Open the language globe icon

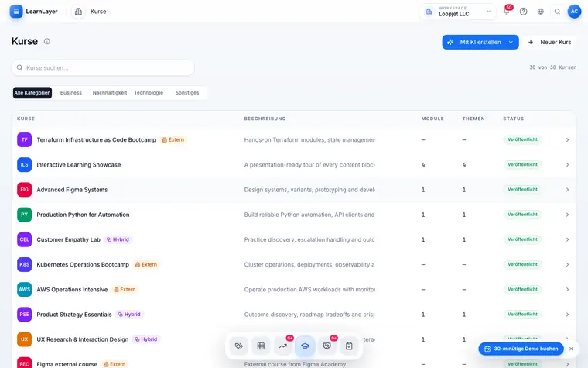[540, 12]
